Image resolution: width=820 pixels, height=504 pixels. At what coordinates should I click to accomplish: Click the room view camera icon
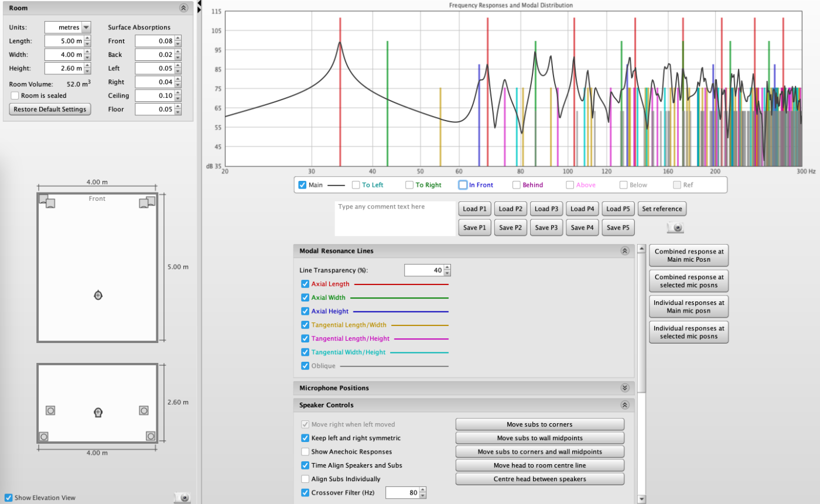coord(183,498)
